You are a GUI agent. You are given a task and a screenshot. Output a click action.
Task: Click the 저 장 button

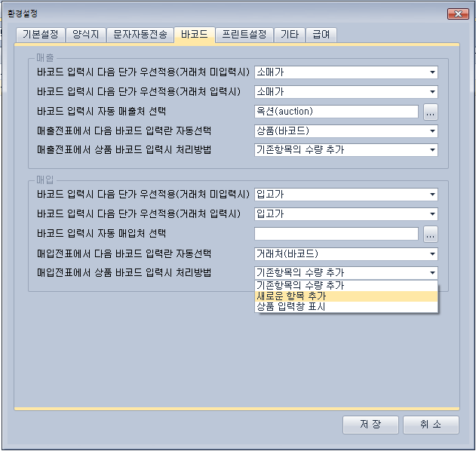pyautogui.click(x=370, y=425)
